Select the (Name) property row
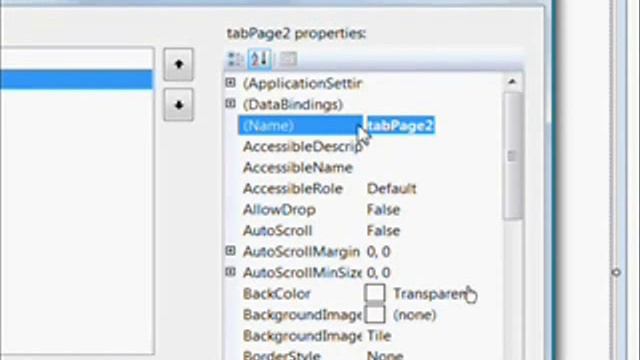Viewport: 640px width, 360px height. [x=300, y=125]
